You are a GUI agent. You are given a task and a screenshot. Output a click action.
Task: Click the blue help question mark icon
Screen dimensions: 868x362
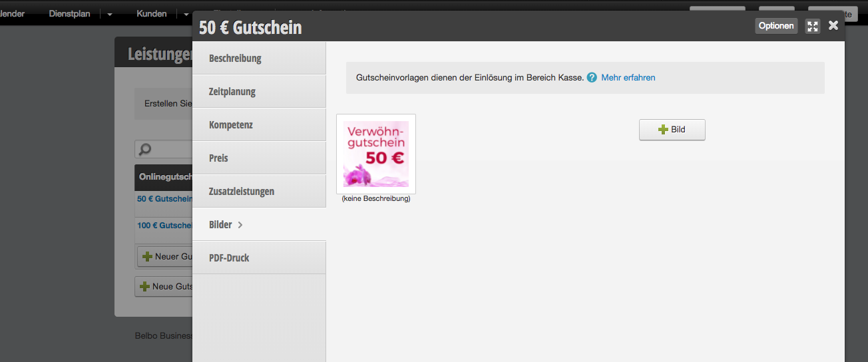coord(592,78)
